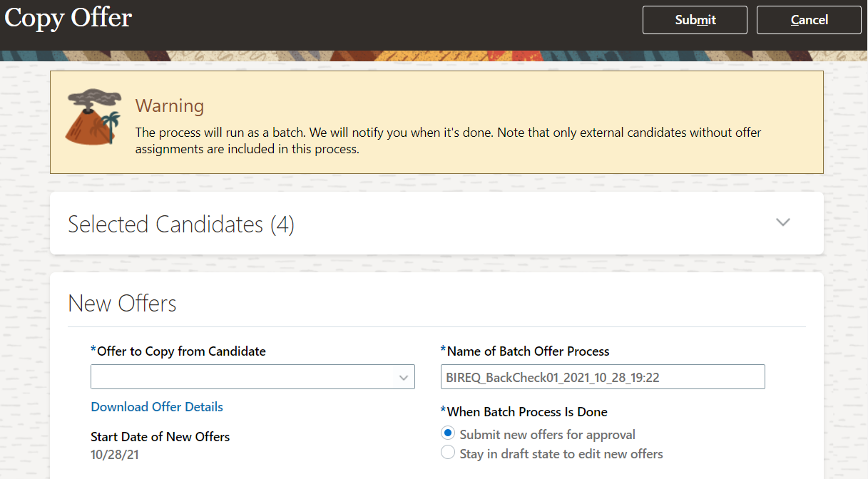Viewport: 868px width, 479px height.
Task: Choose Stay in draft state radio option
Action: [x=448, y=453]
